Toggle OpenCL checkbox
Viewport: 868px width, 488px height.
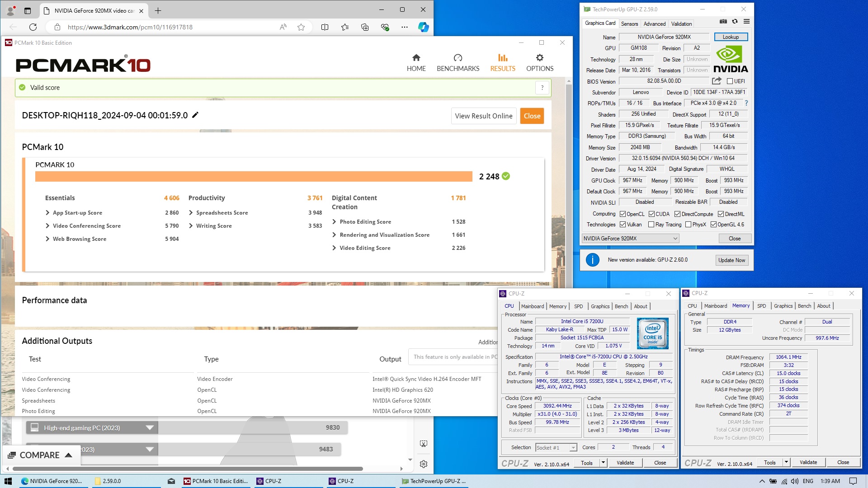[623, 214]
